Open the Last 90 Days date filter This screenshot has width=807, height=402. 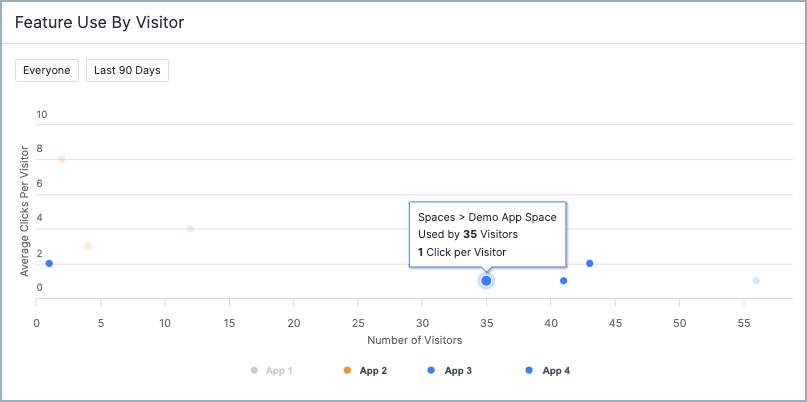click(x=127, y=71)
